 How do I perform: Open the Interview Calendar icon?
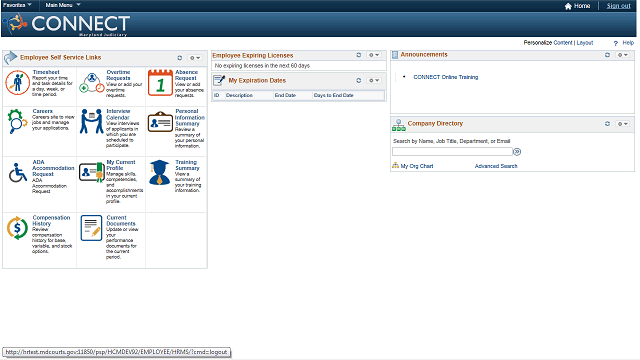(91, 121)
